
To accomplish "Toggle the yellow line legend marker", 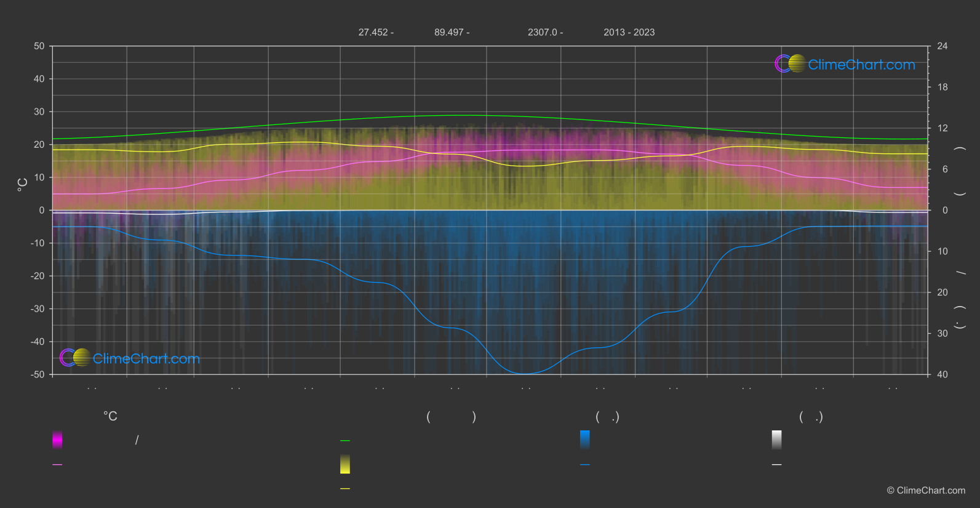I will click(x=345, y=489).
